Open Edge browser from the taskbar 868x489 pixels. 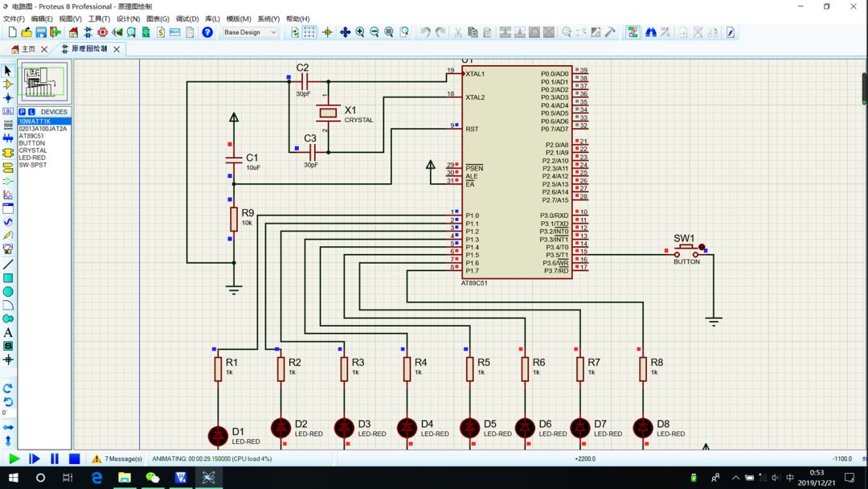pos(96,478)
